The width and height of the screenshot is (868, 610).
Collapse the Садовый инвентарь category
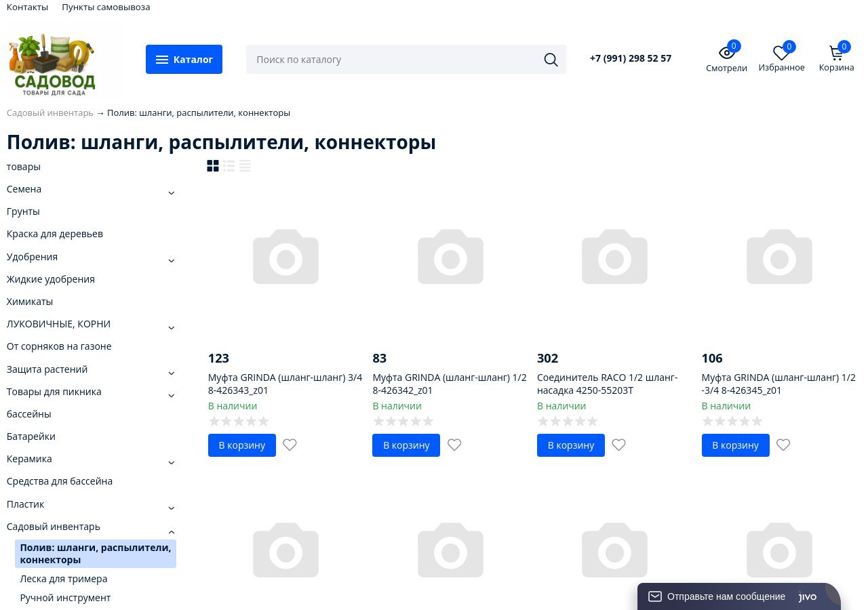coord(172,532)
